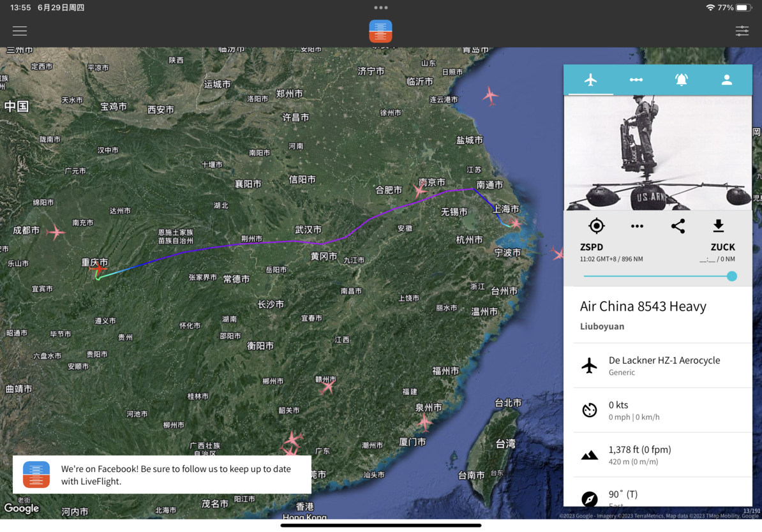This screenshot has width=762, height=532.
Task: Select arrival airport ZUCK
Action: 722,247
